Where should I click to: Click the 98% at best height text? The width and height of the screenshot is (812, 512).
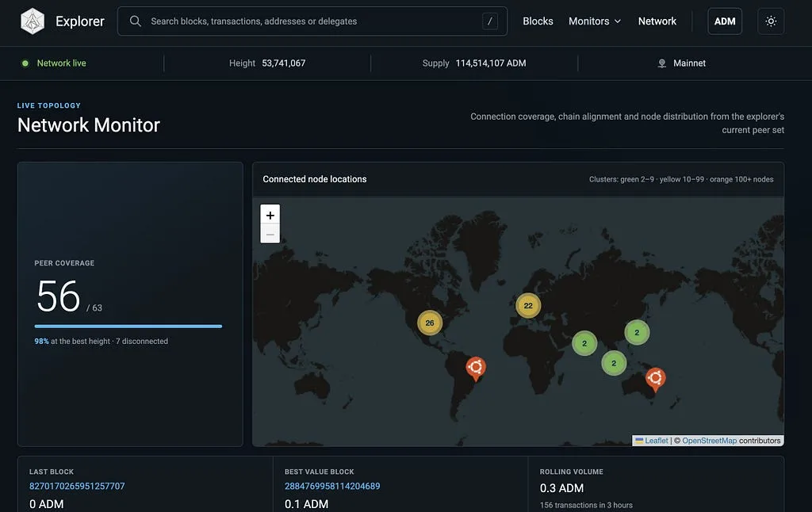pyautogui.click(x=72, y=341)
